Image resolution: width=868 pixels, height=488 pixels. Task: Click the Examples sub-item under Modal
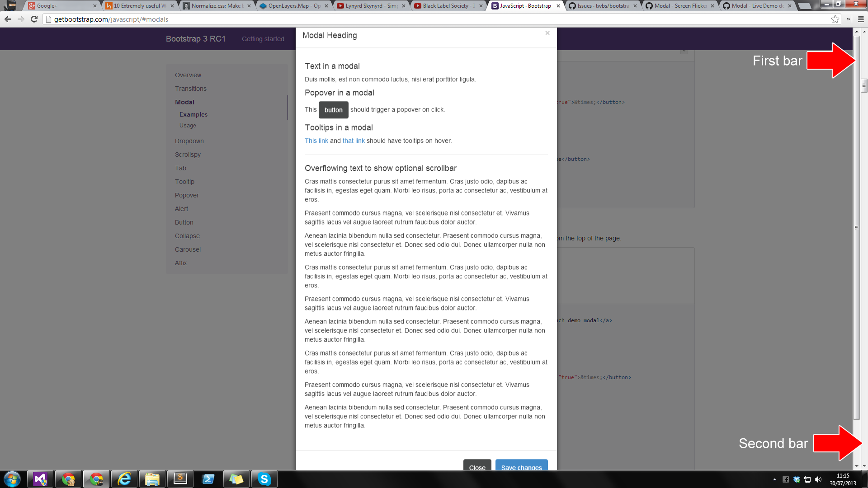[x=194, y=114]
